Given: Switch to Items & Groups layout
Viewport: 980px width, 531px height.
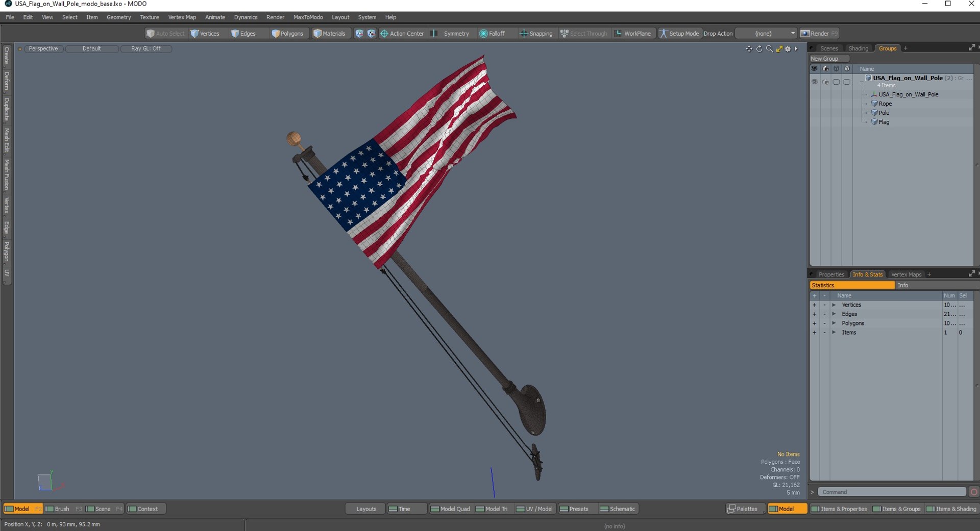Looking at the screenshot, I should point(897,509).
